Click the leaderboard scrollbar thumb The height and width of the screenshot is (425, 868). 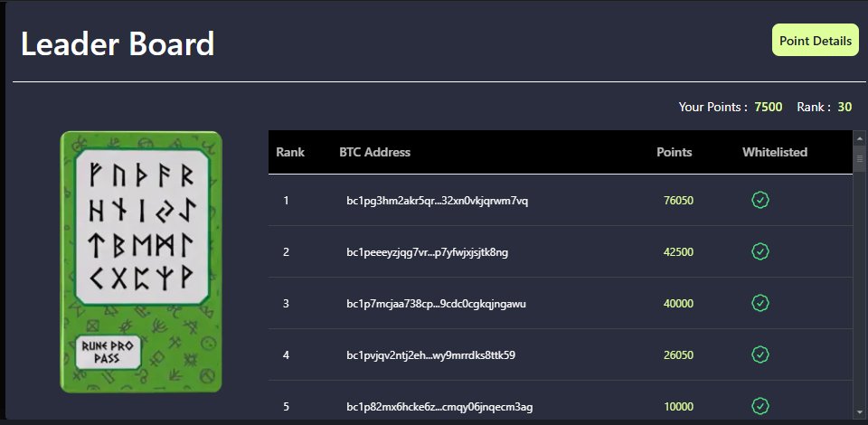[x=860, y=159]
